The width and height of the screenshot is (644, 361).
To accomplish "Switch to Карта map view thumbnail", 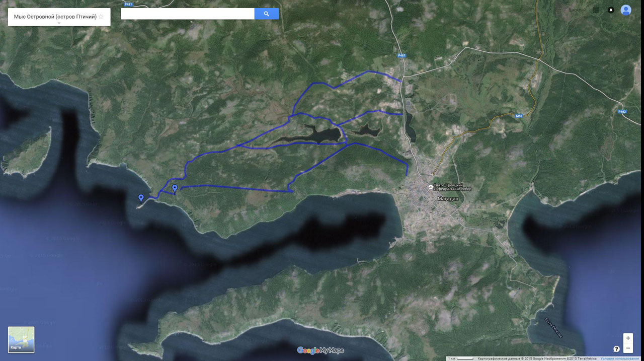I will (x=21, y=339).
